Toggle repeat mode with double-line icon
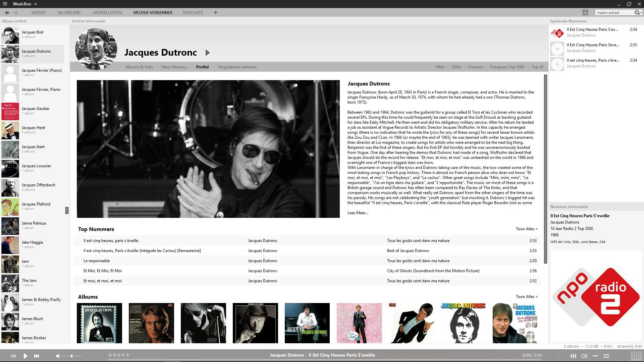 pos(606,356)
